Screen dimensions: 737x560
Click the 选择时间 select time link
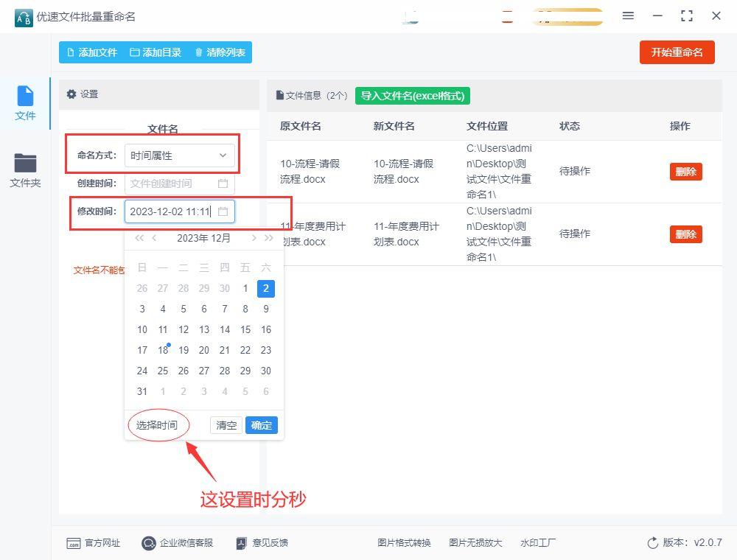(157, 425)
